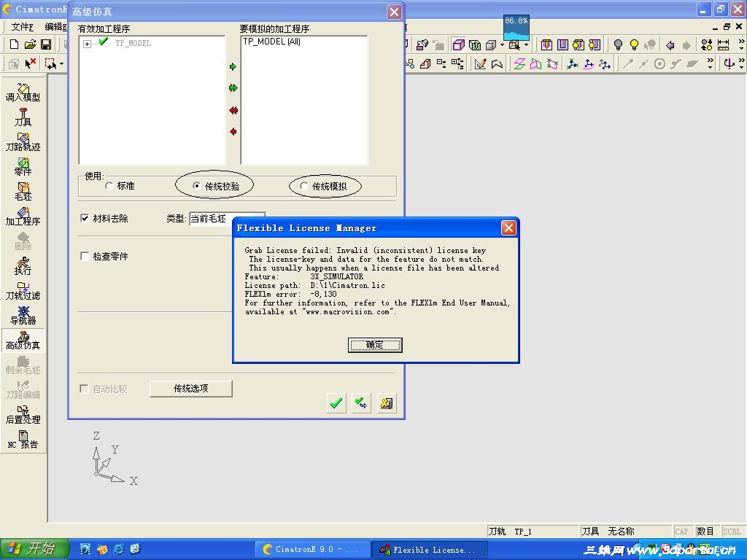Click the red double left arrow

[x=233, y=111]
